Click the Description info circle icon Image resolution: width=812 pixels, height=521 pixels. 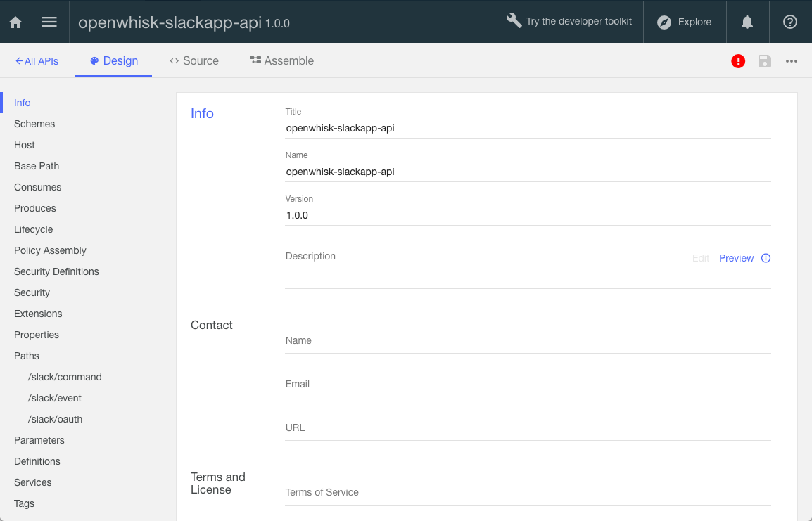click(x=766, y=258)
